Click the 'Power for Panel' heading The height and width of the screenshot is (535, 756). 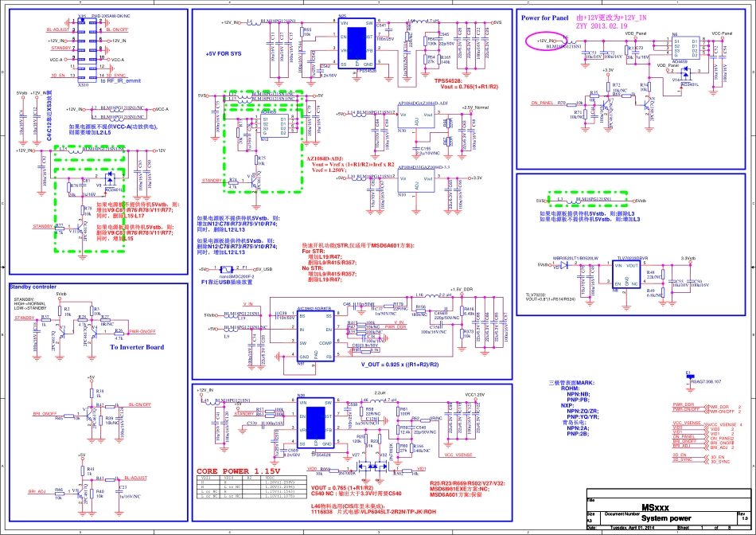[544, 17]
